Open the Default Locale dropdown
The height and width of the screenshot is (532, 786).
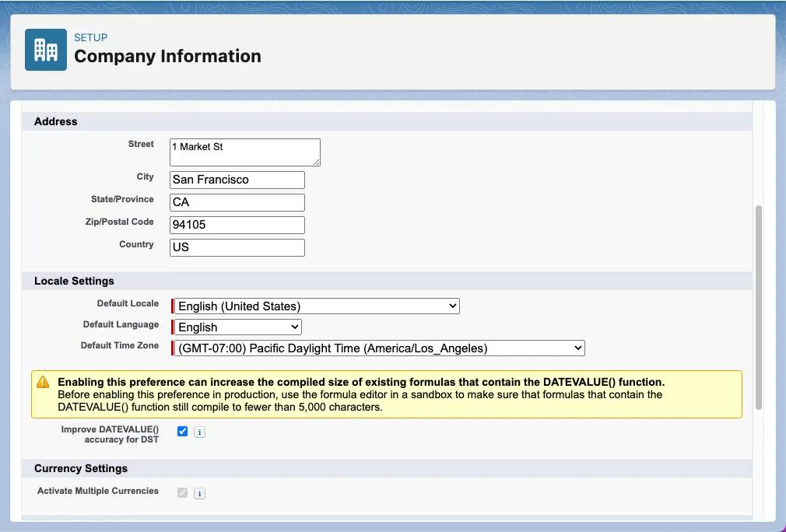pyautogui.click(x=317, y=306)
